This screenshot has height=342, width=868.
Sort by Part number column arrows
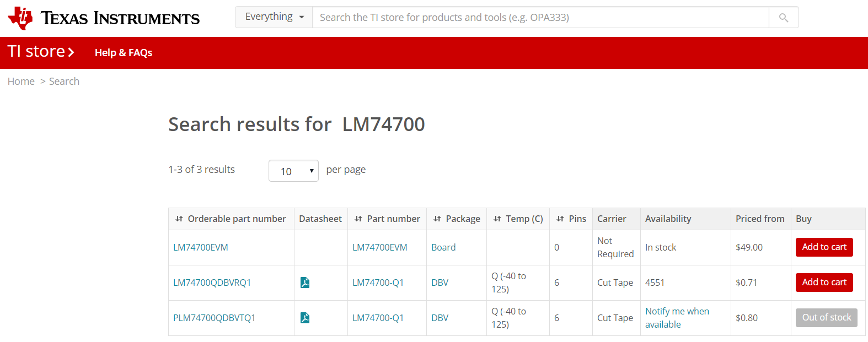(358, 219)
